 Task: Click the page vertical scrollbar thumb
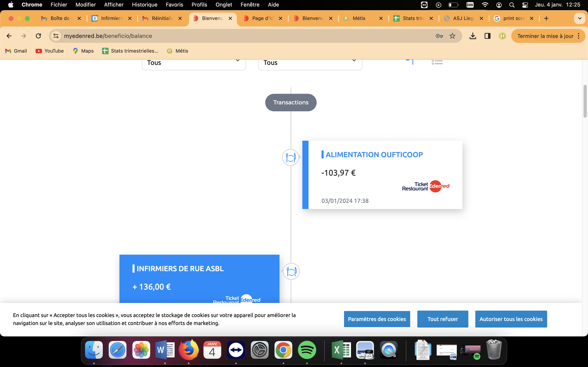[585, 101]
